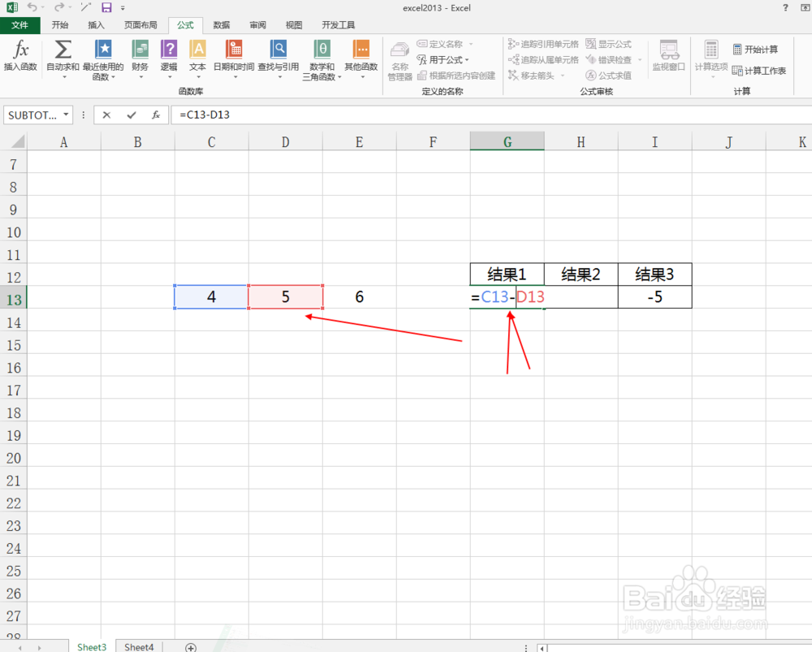Switch to the Sheet4 worksheet tab
The image size is (812, 652).
138,646
